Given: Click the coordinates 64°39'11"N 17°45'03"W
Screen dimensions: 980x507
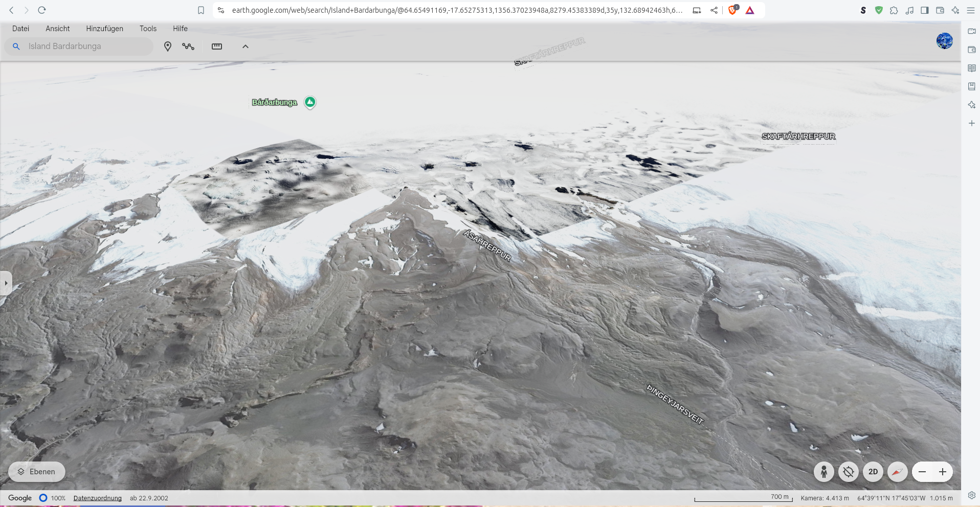Looking at the screenshot, I should pyautogui.click(x=892, y=498).
